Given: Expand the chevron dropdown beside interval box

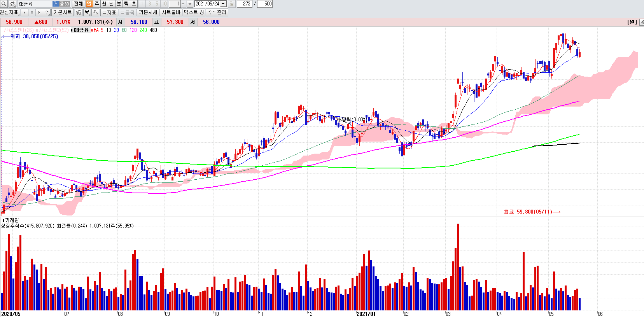Looking at the screenshot, I should click(190, 4).
